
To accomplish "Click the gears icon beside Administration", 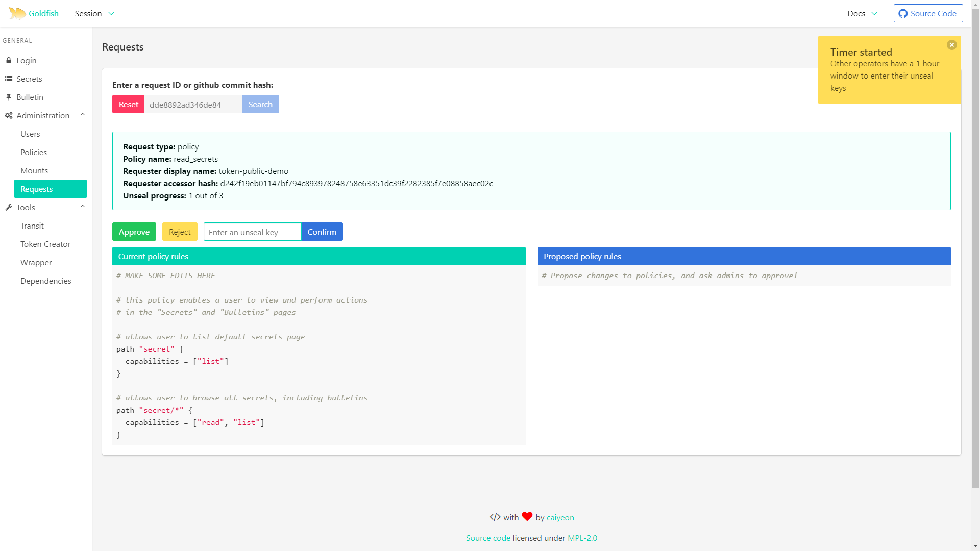I will pos(9,115).
